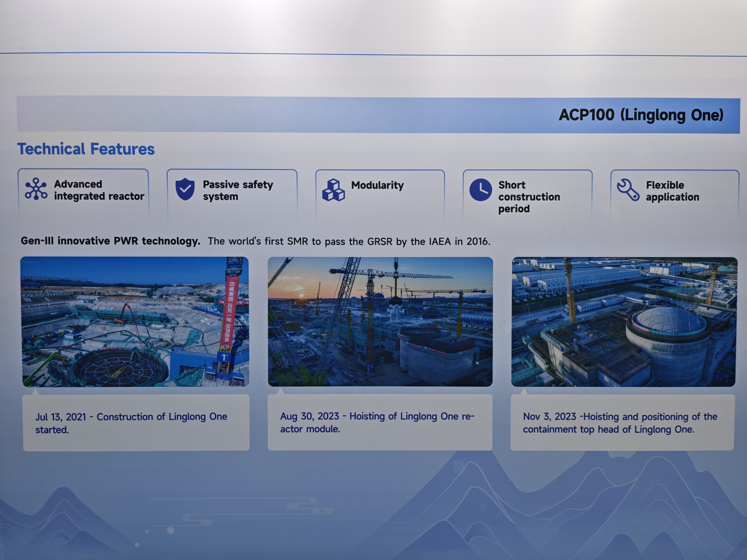747x560 pixels.
Task: Click the "ACP100 (Linglong One)" header title
Action: tap(641, 115)
